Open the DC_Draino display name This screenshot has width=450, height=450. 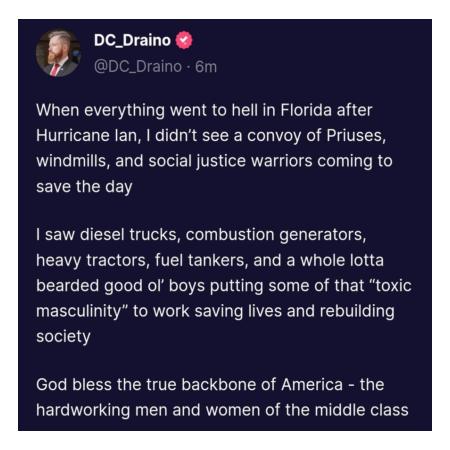click(132, 40)
